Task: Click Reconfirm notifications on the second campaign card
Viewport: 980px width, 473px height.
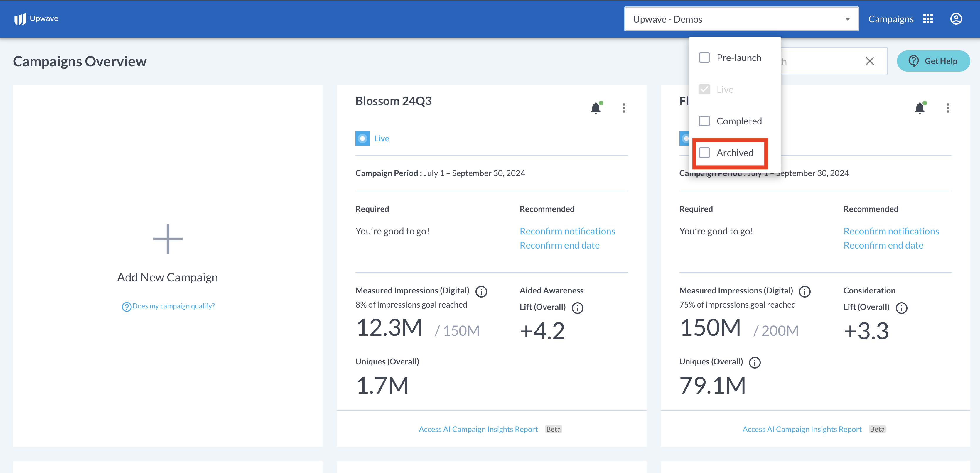Action: (x=891, y=231)
